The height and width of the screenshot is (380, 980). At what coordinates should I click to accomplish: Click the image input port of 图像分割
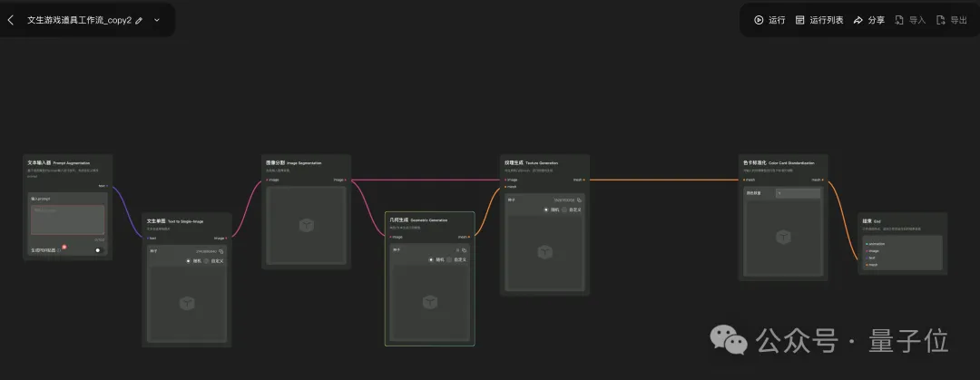click(x=267, y=180)
